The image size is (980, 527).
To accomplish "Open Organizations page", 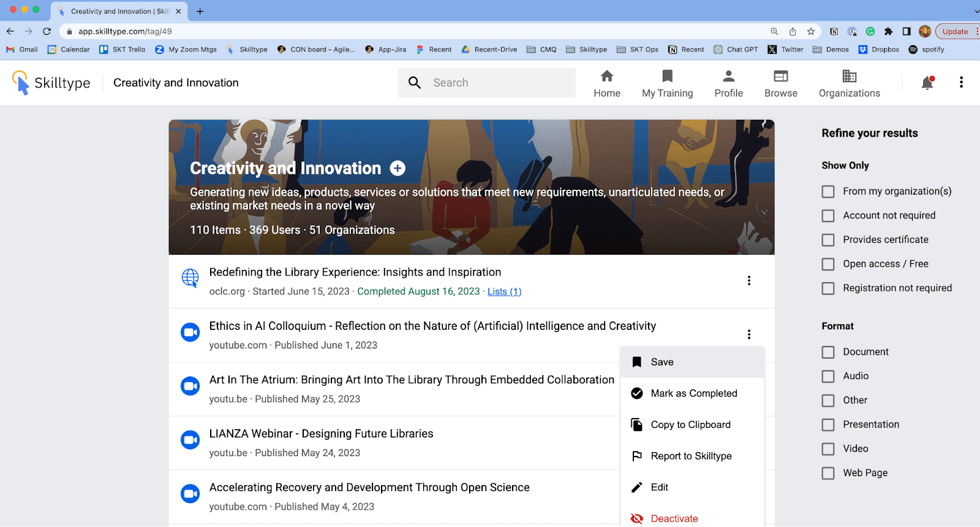I will (x=850, y=84).
